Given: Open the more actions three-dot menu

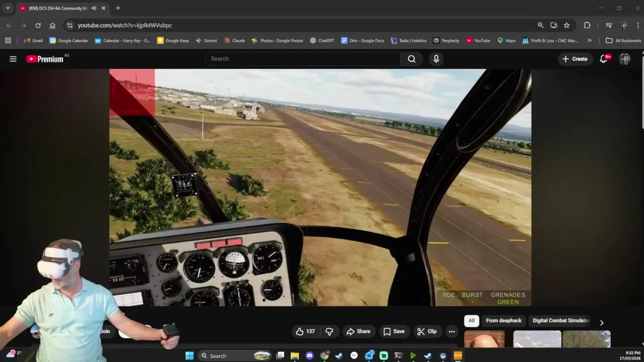Looking at the screenshot, I should click(452, 331).
